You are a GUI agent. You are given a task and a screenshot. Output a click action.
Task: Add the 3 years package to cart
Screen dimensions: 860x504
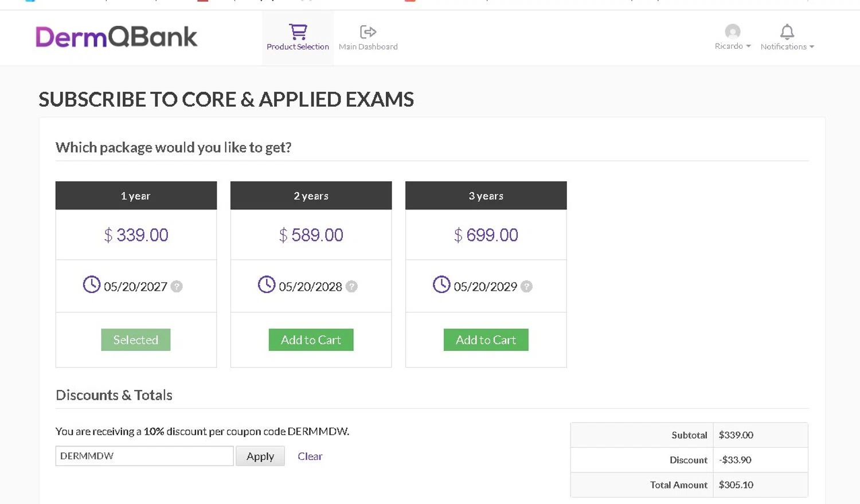pyautogui.click(x=486, y=340)
